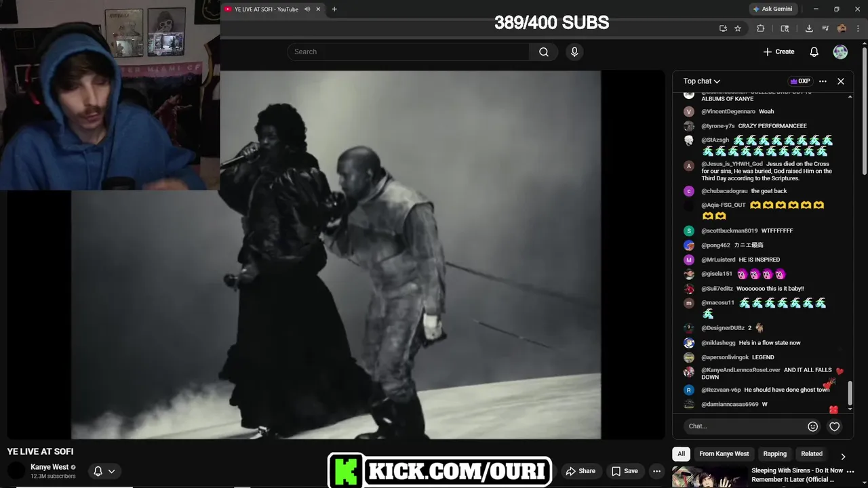Click username @DesignerDUBz in chat
Viewport: 868px width, 488px height.
(x=723, y=328)
